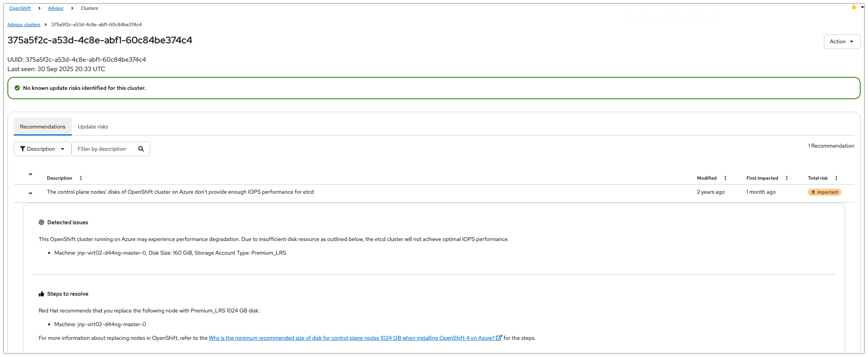The width and height of the screenshot is (868, 357).
Task: Click the Important risk label
Action: pyautogui.click(x=824, y=192)
